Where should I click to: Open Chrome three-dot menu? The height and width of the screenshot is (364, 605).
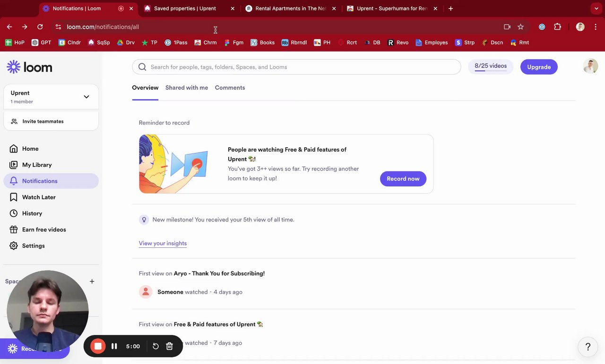tap(596, 27)
